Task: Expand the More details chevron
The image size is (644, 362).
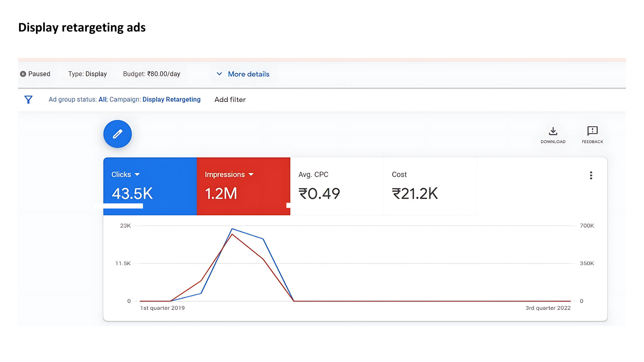Action: pyautogui.click(x=219, y=74)
